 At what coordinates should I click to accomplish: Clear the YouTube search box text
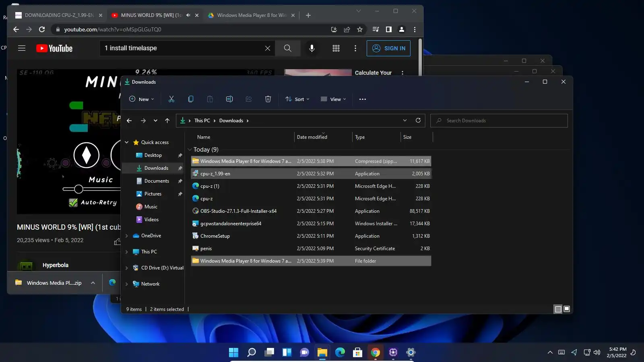pos(268,48)
